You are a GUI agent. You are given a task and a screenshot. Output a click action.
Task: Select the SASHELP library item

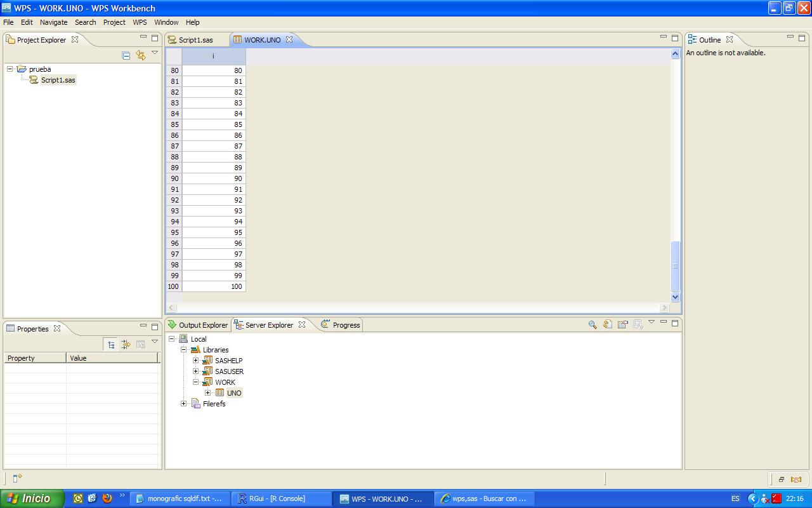point(228,361)
